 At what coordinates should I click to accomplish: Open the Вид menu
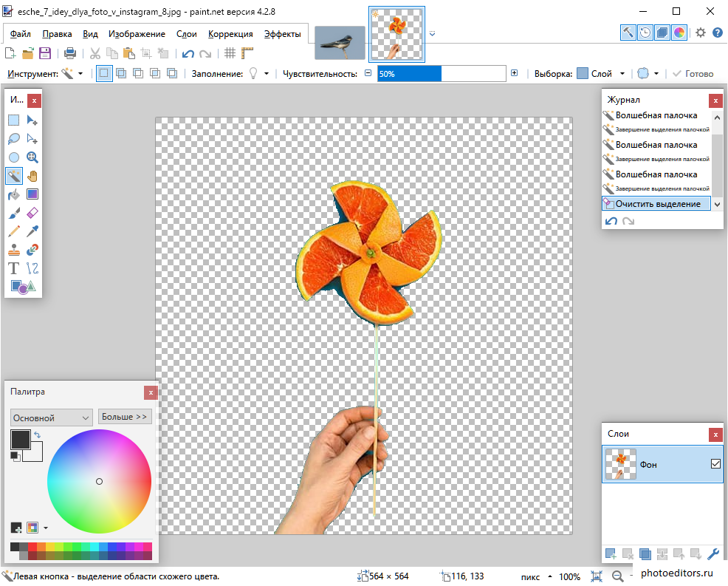coord(91,34)
